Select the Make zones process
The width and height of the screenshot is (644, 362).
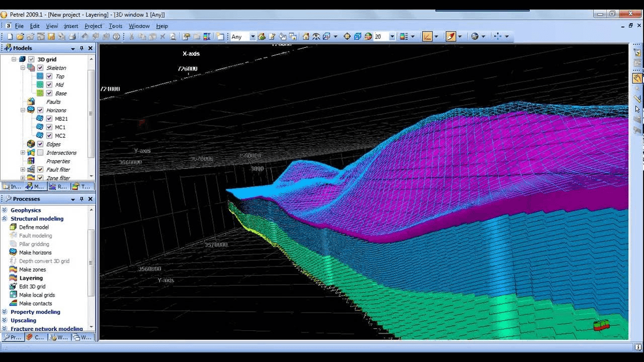pyautogui.click(x=32, y=270)
